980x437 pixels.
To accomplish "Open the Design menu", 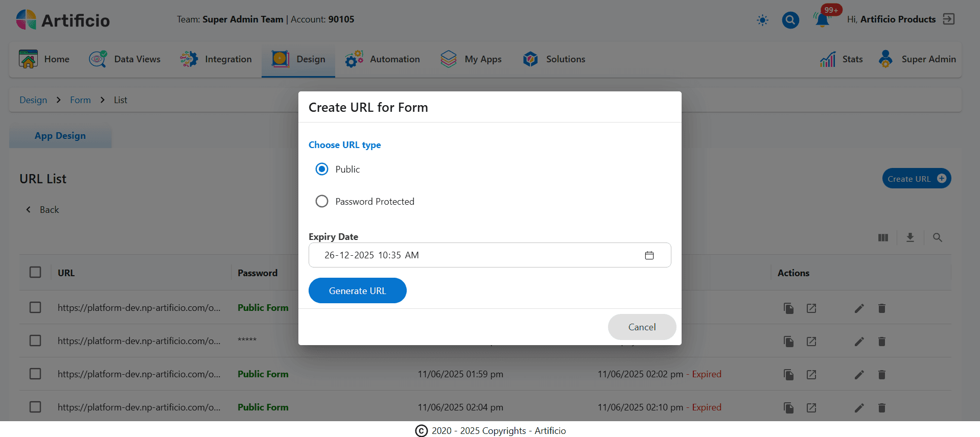I will tap(298, 59).
